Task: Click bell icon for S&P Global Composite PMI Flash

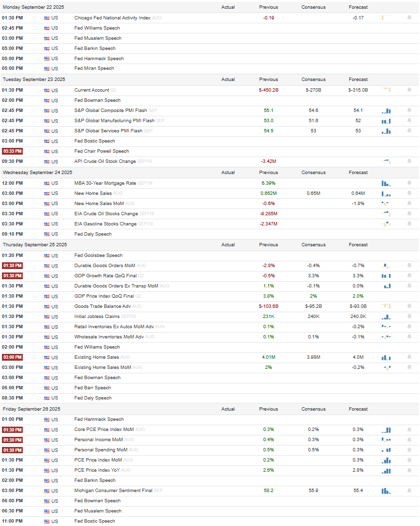Action: point(409,110)
